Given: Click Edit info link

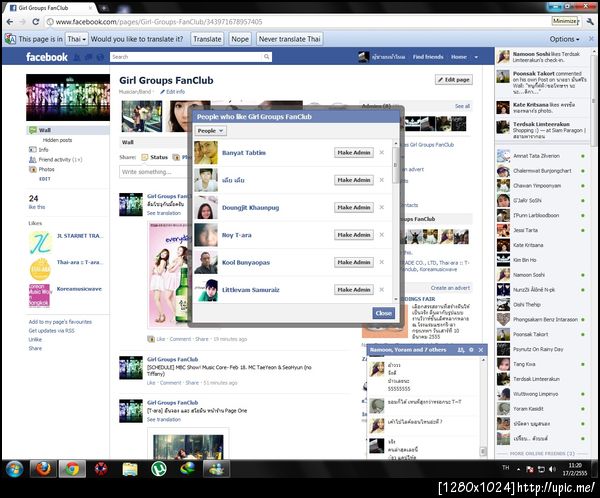Looking at the screenshot, I should tap(173, 91).
